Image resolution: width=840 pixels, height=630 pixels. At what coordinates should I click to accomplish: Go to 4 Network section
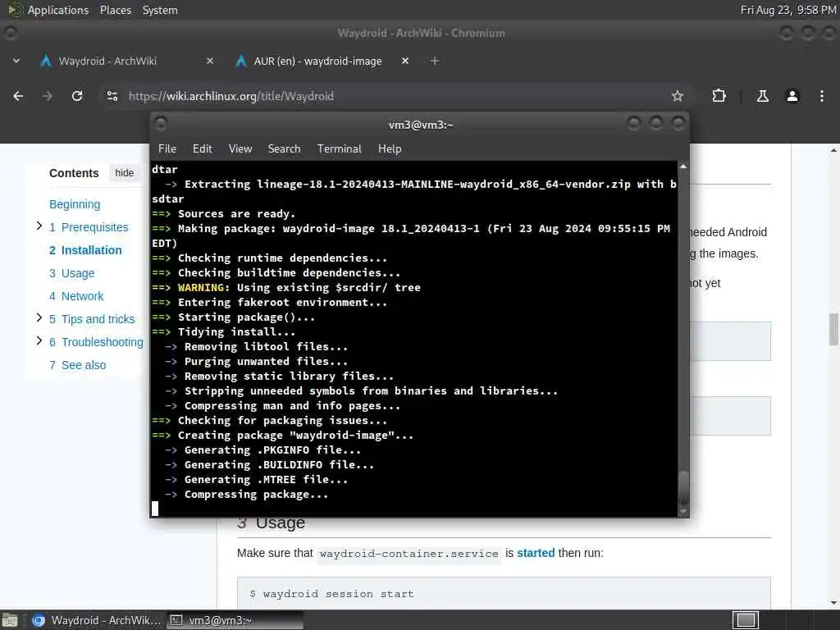(x=76, y=296)
